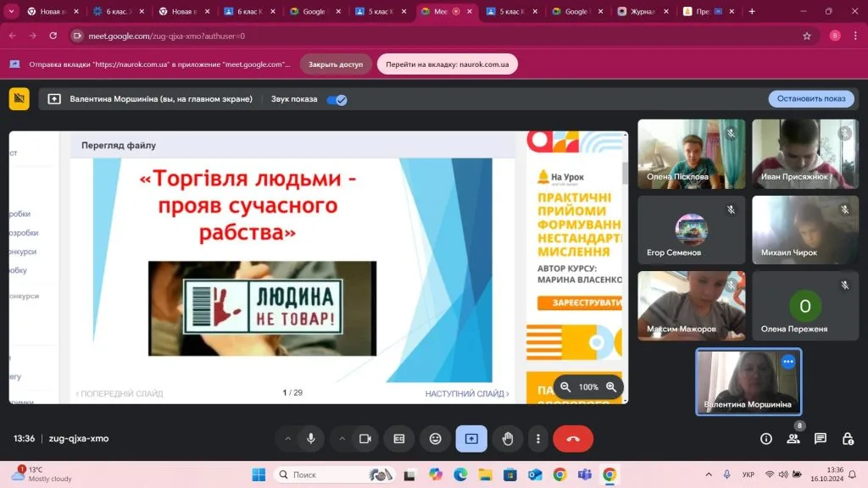Expand audio settings arrow beside microphone
This screenshot has height=488, width=868.
click(288, 439)
